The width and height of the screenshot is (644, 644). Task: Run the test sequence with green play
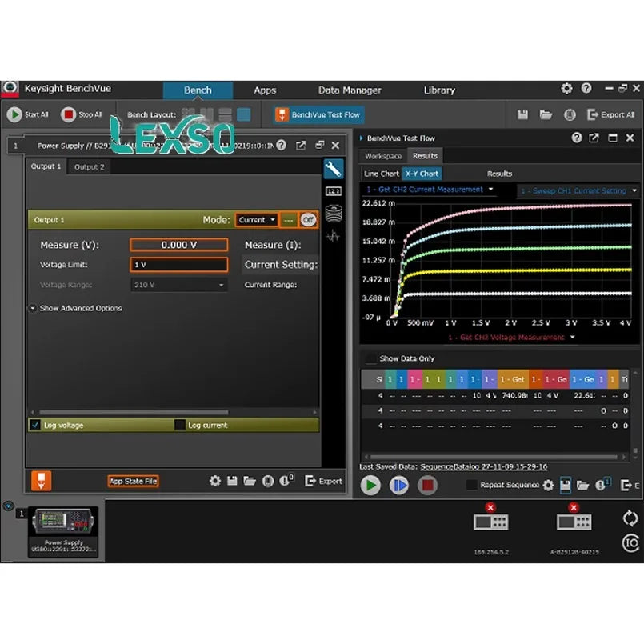coord(370,485)
